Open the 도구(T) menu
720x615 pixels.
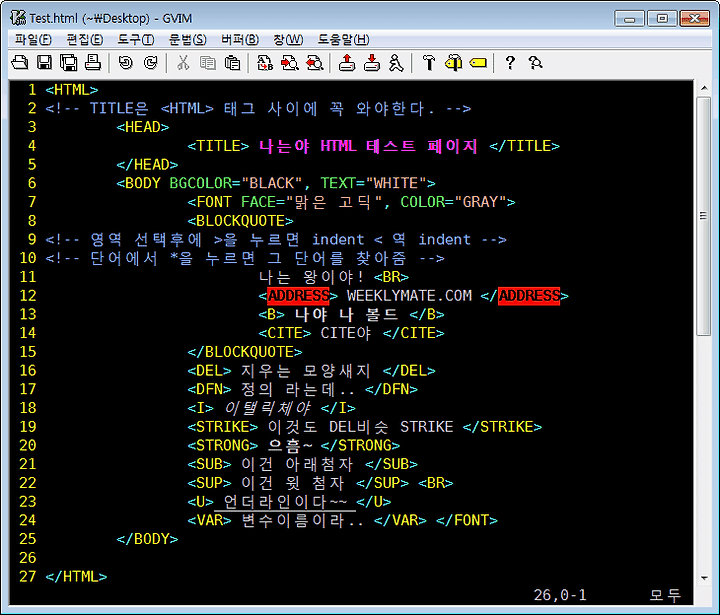pos(136,39)
